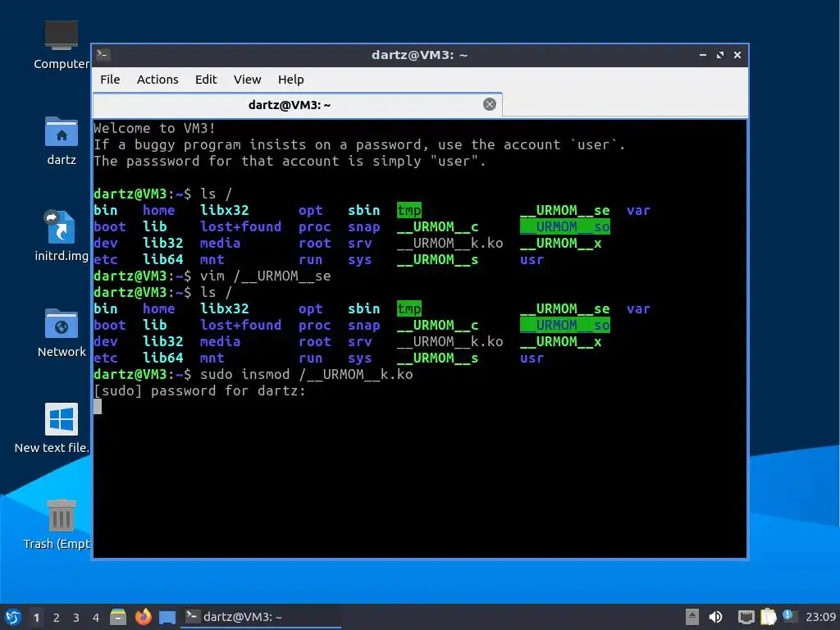Open the Actions menu

click(157, 80)
